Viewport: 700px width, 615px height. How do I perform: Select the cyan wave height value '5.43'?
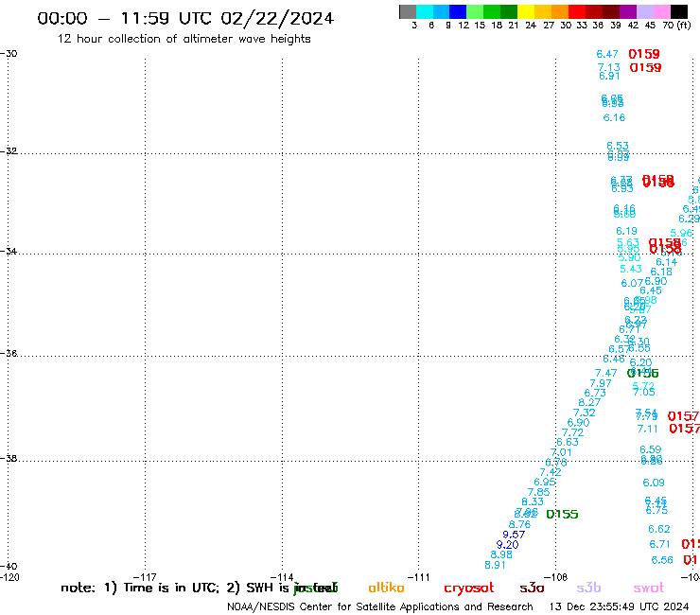coord(631,270)
